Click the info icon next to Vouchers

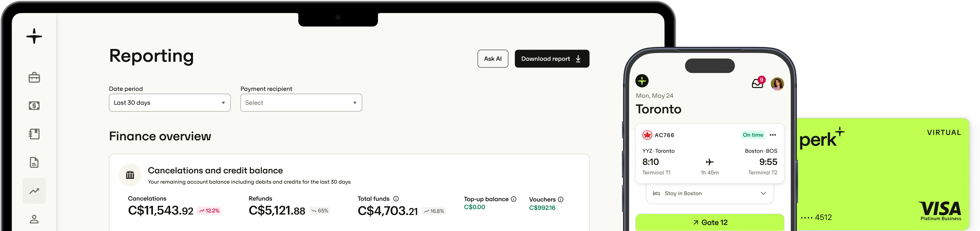point(561,199)
